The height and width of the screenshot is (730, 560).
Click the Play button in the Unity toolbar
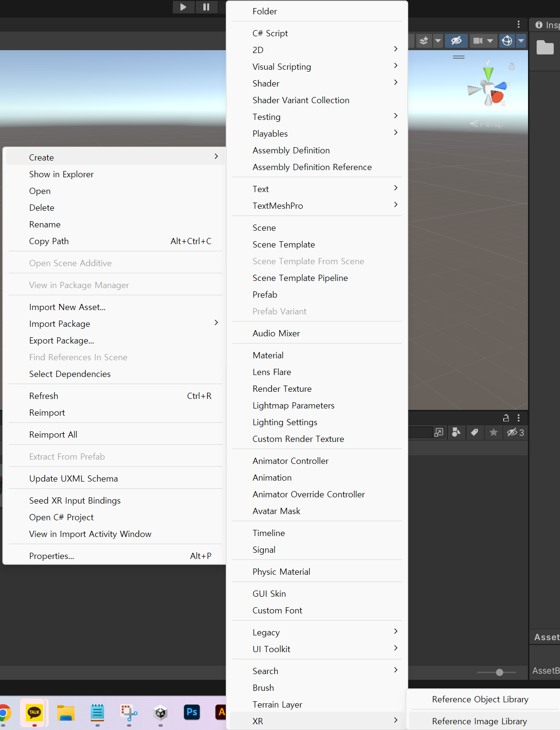click(183, 7)
